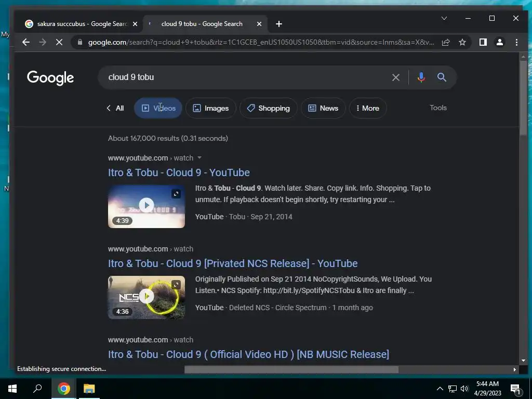
Task: Click the Google logo
Action: pyautogui.click(x=50, y=78)
